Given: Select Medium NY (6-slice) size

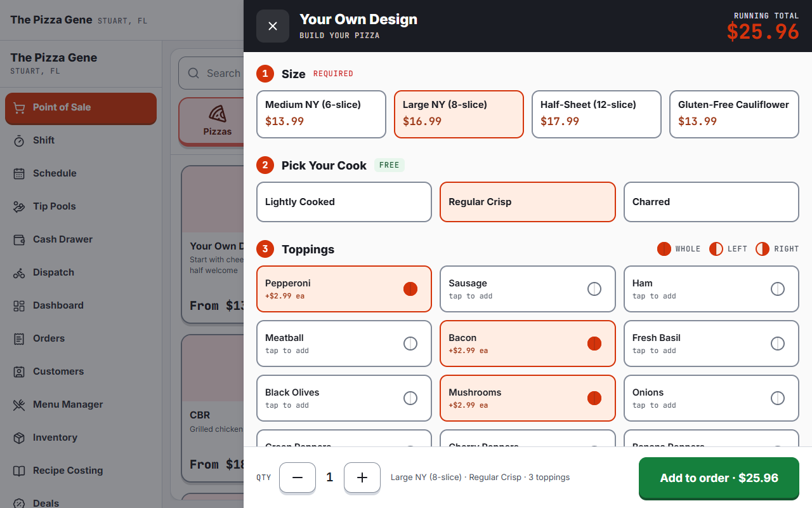Looking at the screenshot, I should pyautogui.click(x=321, y=114).
